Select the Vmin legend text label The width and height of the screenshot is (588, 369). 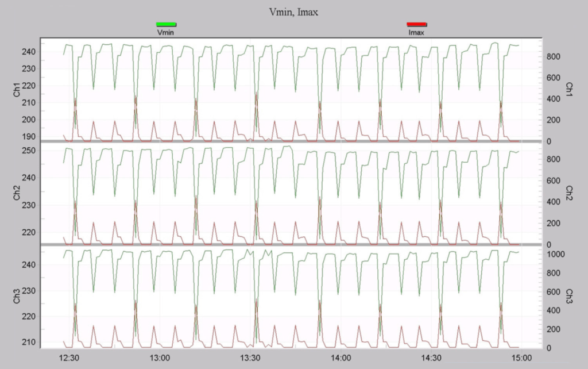click(x=165, y=33)
